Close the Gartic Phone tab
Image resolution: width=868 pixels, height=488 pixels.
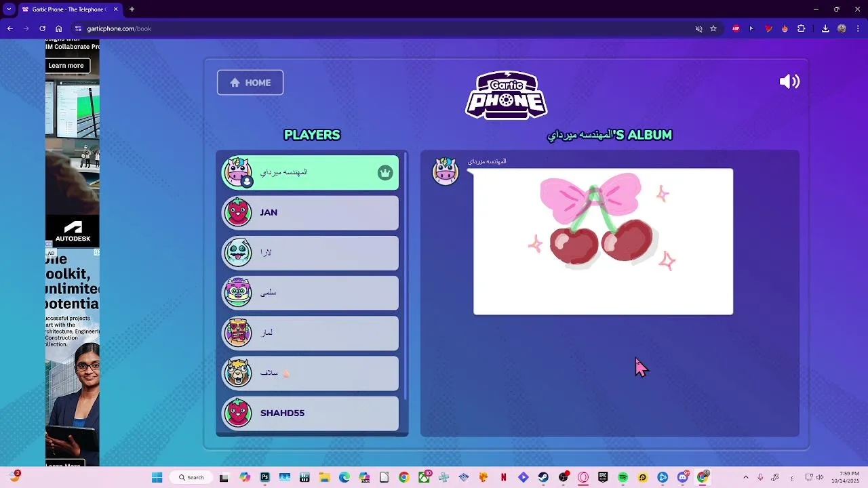coord(115,9)
